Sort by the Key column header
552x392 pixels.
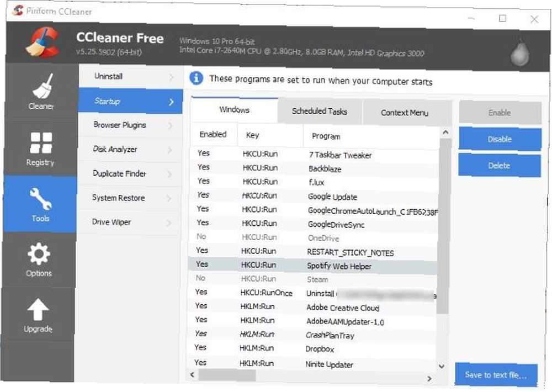[270, 135]
